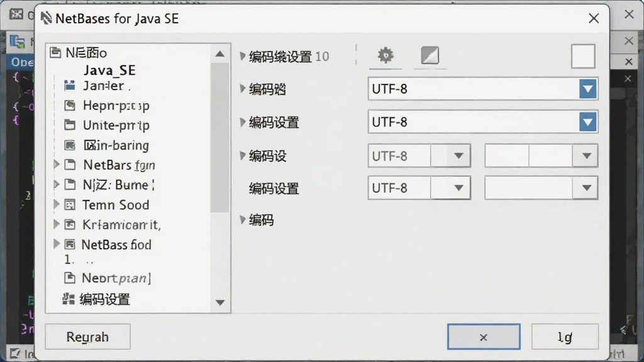Click the 编码设置 tree item icon
Viewport: 644px width, 362px height.
click(68, 299)
